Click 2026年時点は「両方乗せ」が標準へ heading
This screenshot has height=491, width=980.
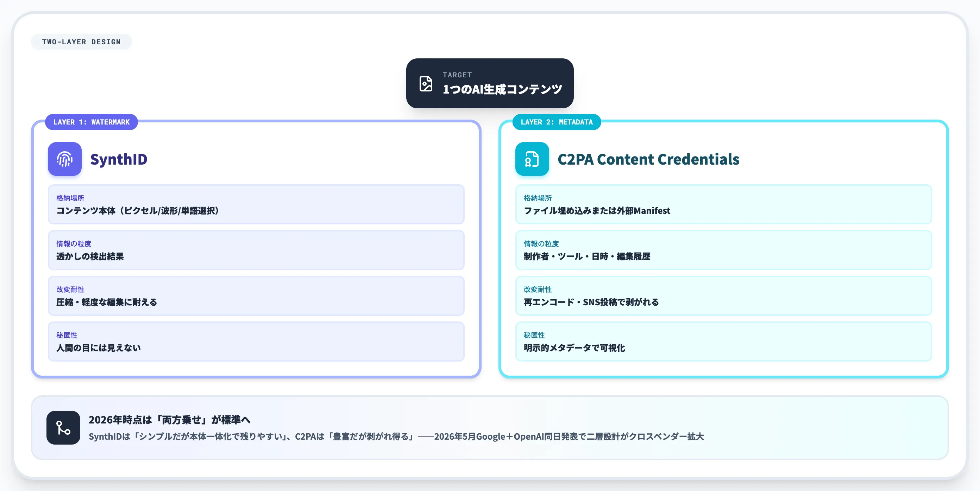tap(170, 420)
